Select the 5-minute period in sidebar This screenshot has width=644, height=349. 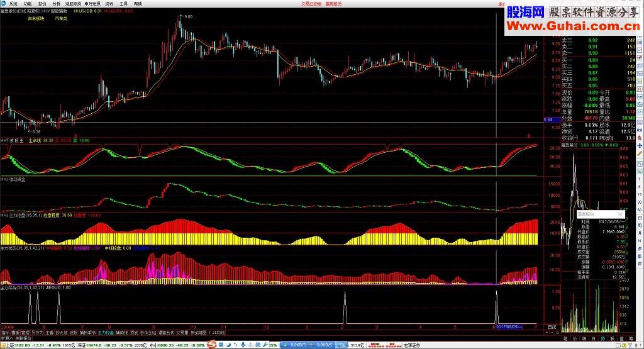coord(640,187)
